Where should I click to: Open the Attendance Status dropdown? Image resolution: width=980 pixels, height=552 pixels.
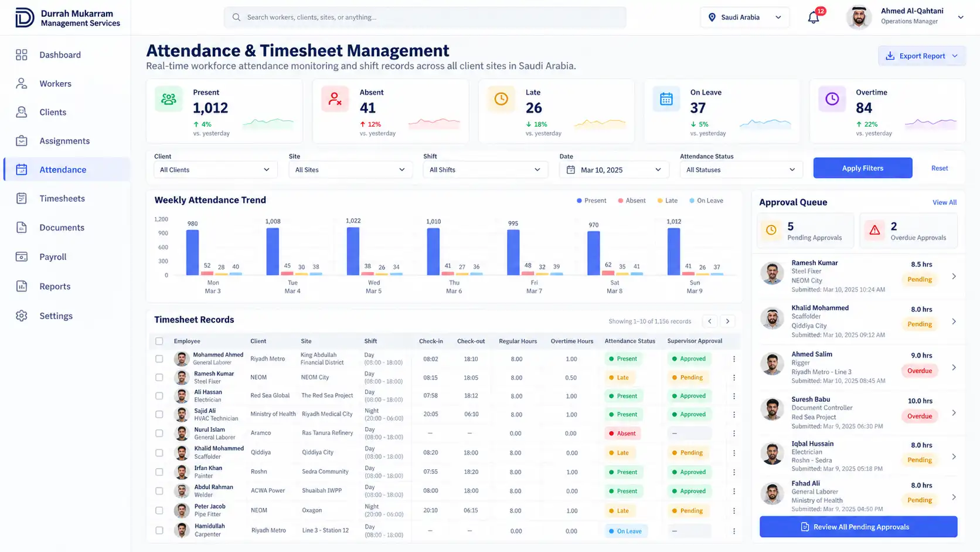741,170
